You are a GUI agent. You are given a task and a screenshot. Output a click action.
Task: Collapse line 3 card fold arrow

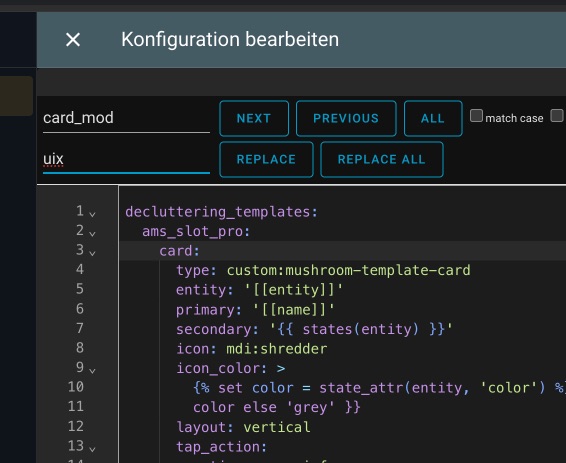(92, 253)
